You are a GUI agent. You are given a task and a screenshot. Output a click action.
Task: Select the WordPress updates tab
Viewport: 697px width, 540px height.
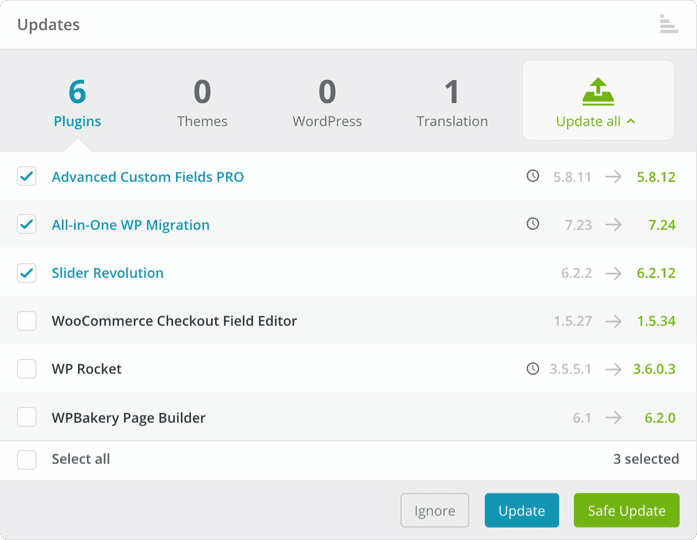327,103
